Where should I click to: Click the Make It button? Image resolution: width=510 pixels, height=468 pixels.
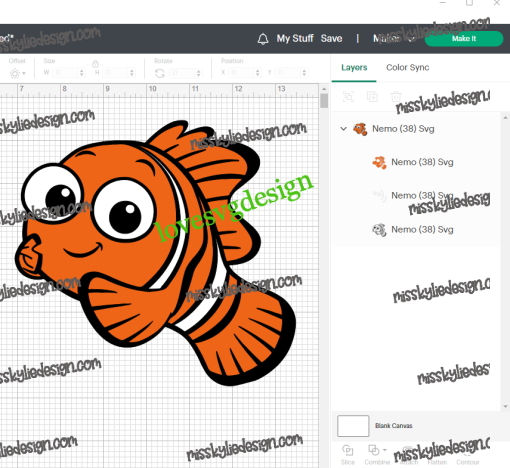[464, 39]
